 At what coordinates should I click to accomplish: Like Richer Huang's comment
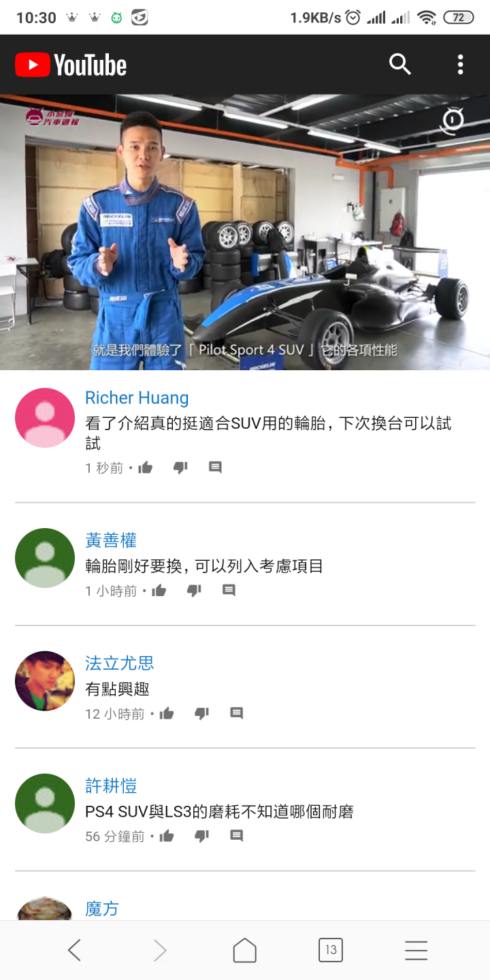coord(146,468)
